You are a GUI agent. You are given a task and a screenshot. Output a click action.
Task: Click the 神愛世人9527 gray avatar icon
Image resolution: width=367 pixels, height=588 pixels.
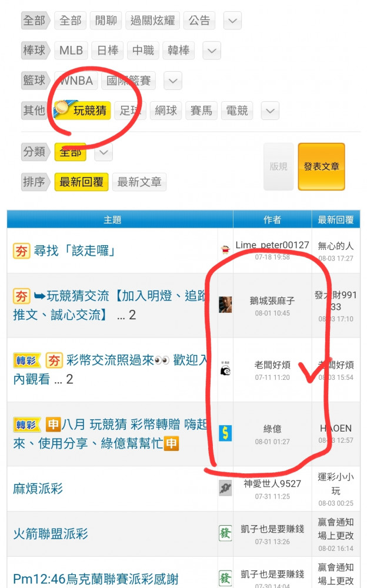(225, 488)
